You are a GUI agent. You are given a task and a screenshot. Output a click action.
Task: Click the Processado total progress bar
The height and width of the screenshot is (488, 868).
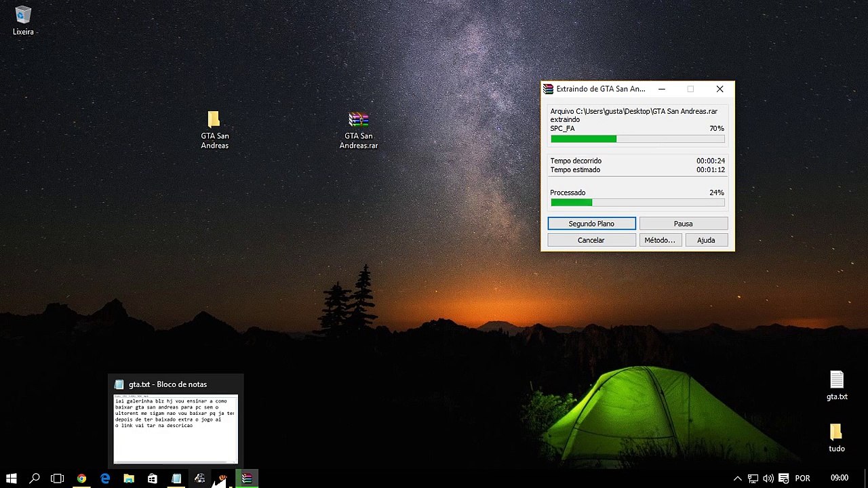point(637,202)
